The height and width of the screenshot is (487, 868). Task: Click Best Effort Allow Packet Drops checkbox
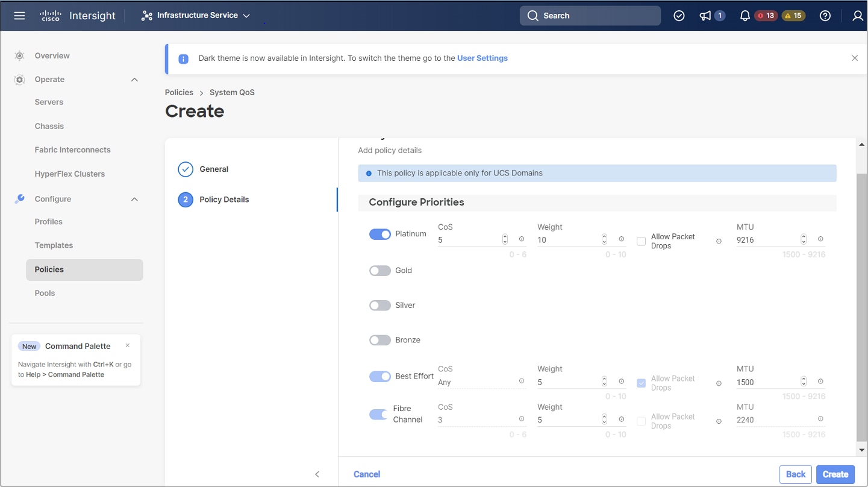pos(641,383)
